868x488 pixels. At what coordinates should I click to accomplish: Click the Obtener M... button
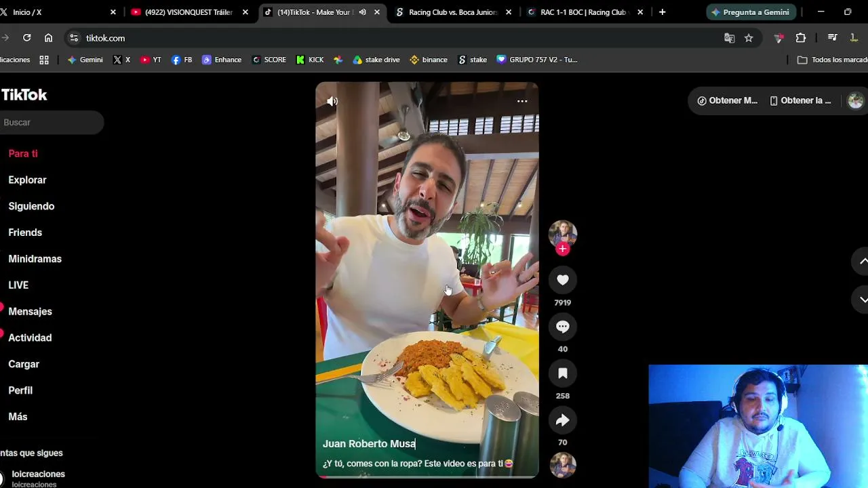pyautogui.click(x=727, y=101)
